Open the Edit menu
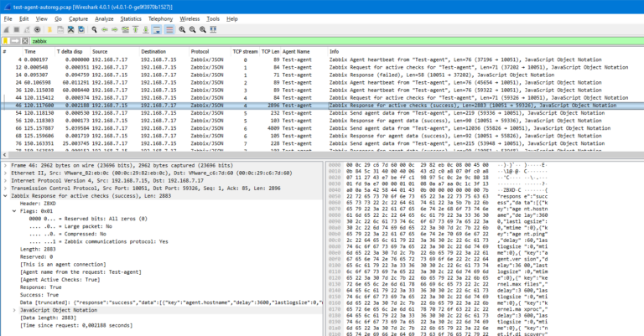This screenshot has height=336, width=644. [24, 19]
